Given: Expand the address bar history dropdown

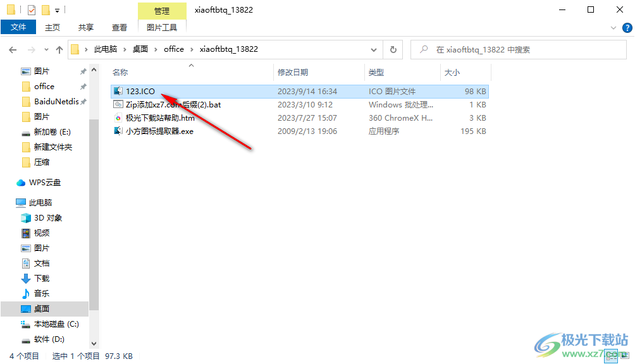Looking at the screenshot, I should click(374, 49).
